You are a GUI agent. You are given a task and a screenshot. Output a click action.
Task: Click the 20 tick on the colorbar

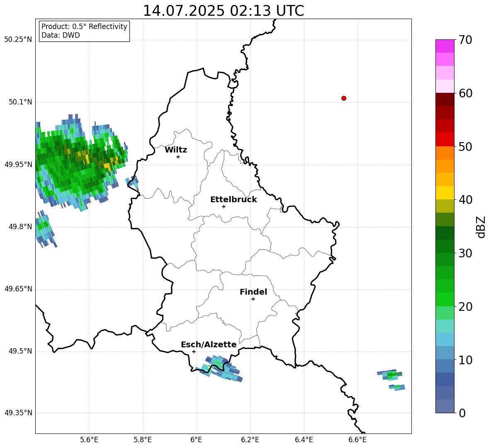coord(465,306)
